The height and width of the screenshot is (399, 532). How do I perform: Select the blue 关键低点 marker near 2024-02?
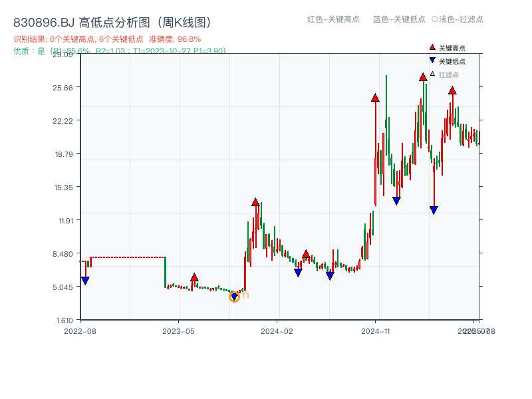coord(297,273)
